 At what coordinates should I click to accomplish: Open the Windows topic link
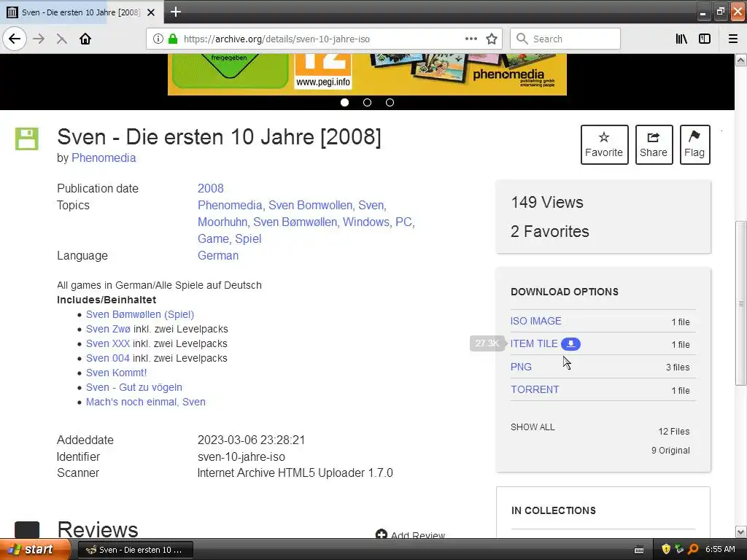point(366,222)
